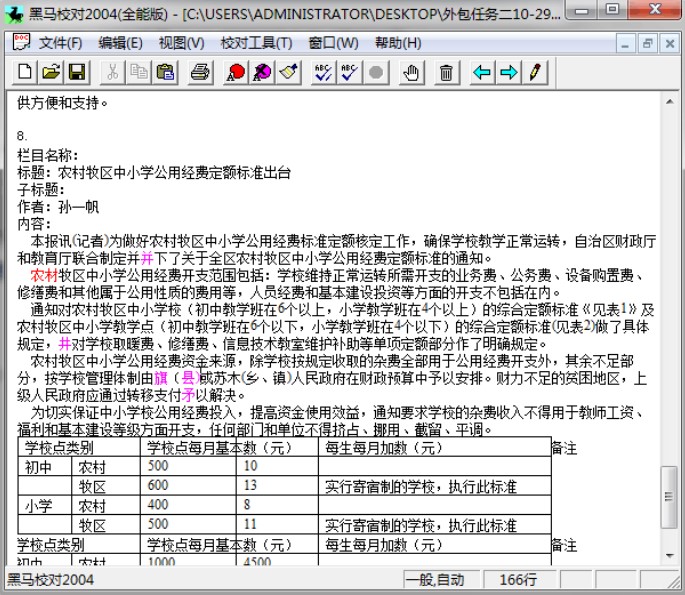Print the document via the printer icon

pos(200,72)
